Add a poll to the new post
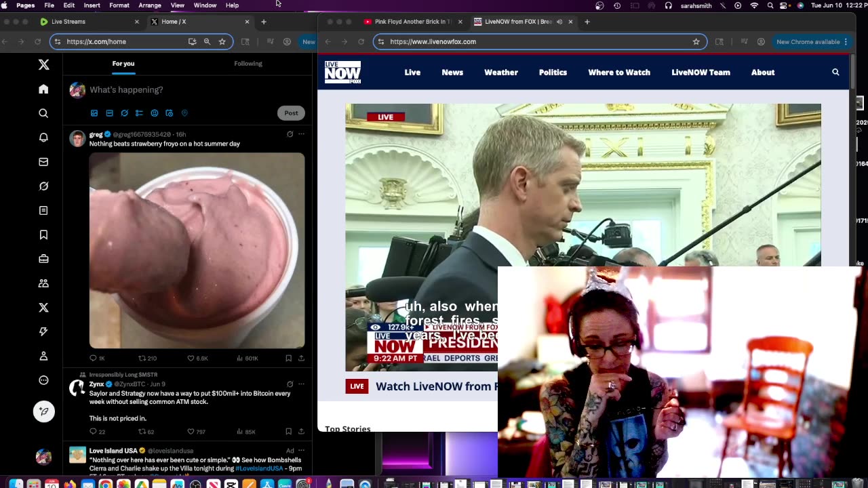The image size is (868, 488). (139, 113)
